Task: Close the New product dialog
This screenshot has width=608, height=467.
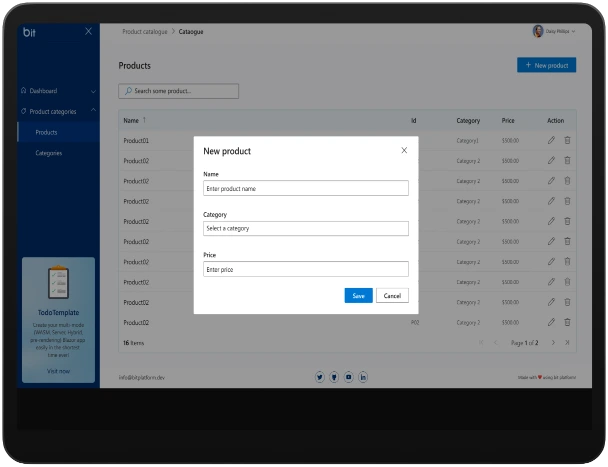Action: click(x=404, y=150)
